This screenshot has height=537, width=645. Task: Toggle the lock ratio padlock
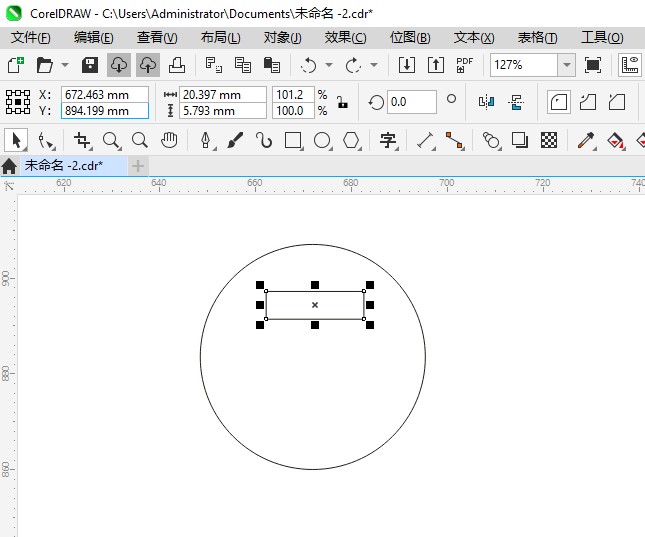coord(343,102)
